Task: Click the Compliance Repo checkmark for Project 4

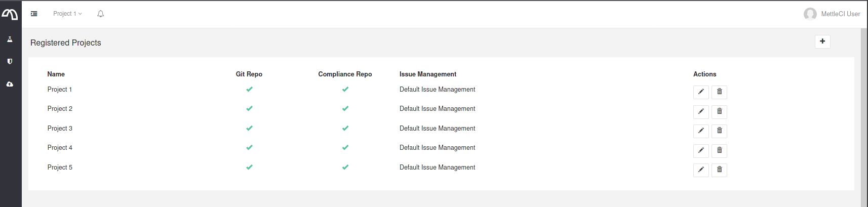Action: click(345, 148)
